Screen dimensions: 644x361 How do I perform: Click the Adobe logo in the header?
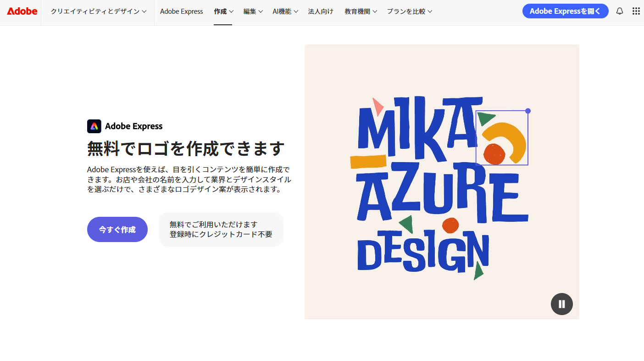(22, 11)
